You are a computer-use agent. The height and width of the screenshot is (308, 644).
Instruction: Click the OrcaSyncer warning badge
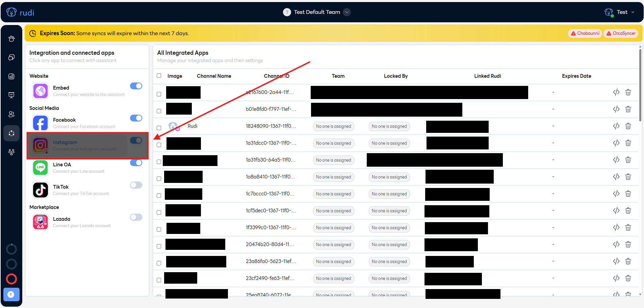(621, 33)
